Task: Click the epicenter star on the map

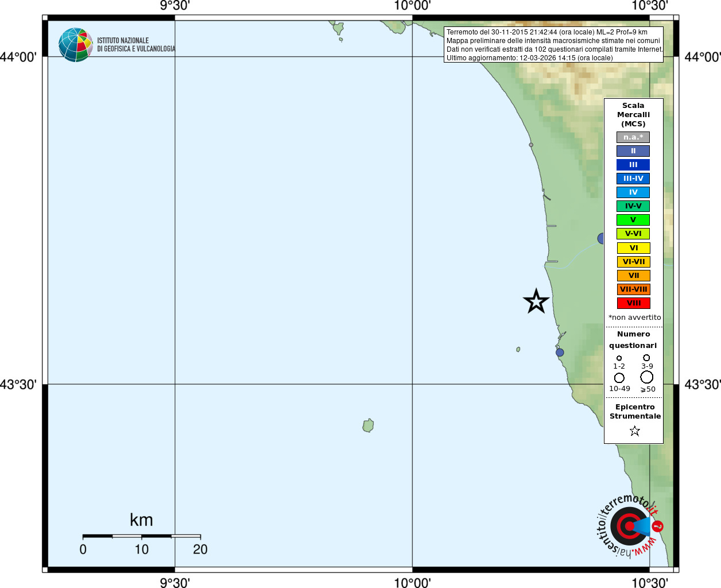Action: pyautogui.click(x=536, y=301)
